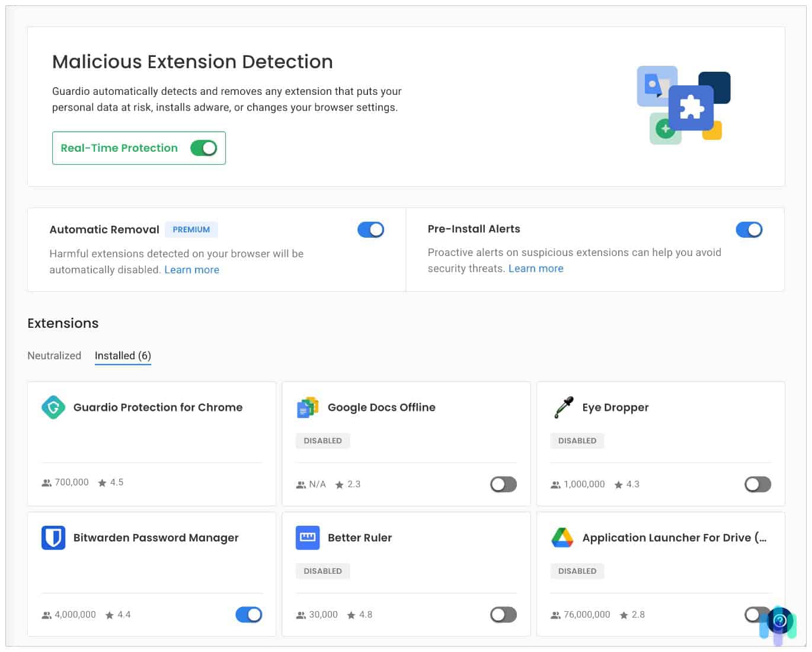812x652 pixels.
Task: Click the Application Launcher For Drive icon
Action: 562,538
